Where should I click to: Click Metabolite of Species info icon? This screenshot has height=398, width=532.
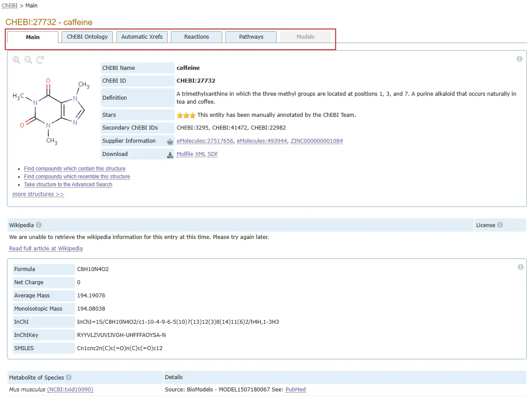pos(69,377)
